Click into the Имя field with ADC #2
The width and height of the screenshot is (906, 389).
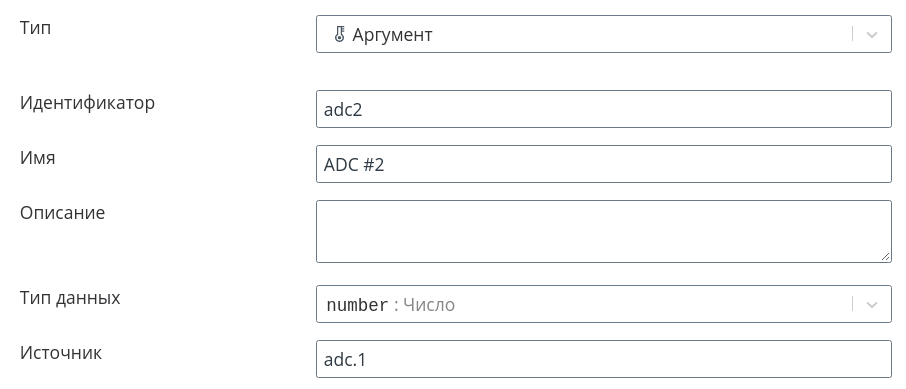click(x=604, y=164)
